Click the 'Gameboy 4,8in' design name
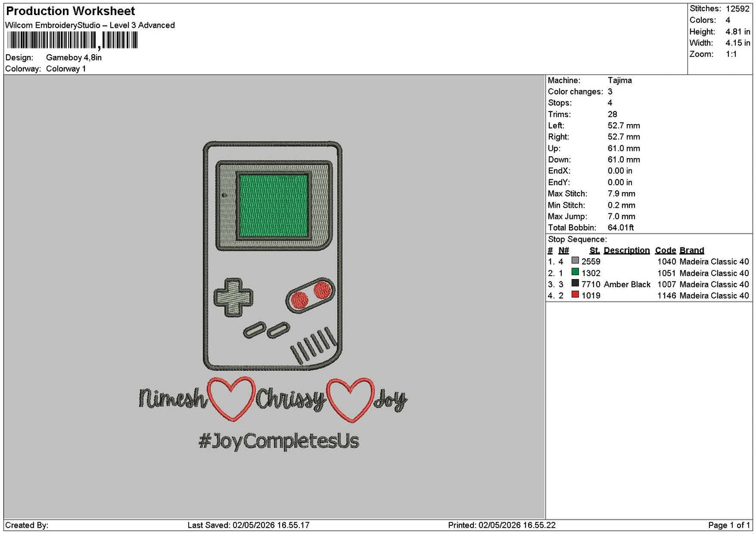 [74, 57]
